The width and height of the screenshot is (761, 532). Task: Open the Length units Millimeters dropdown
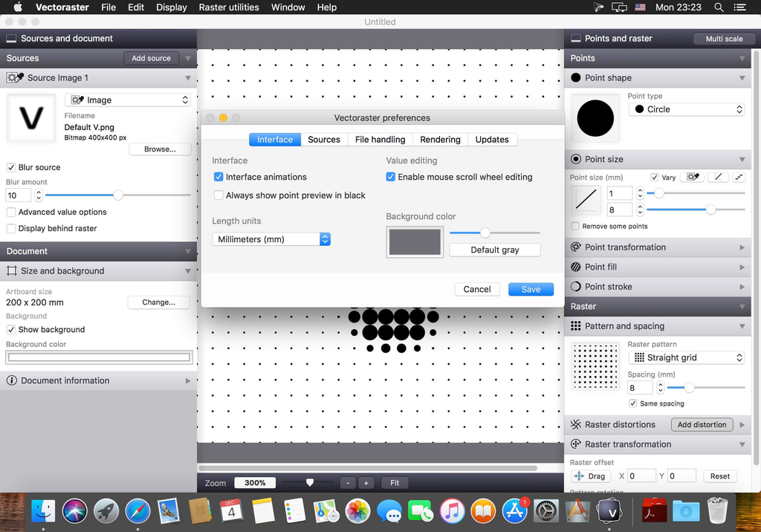click(272, 239)
